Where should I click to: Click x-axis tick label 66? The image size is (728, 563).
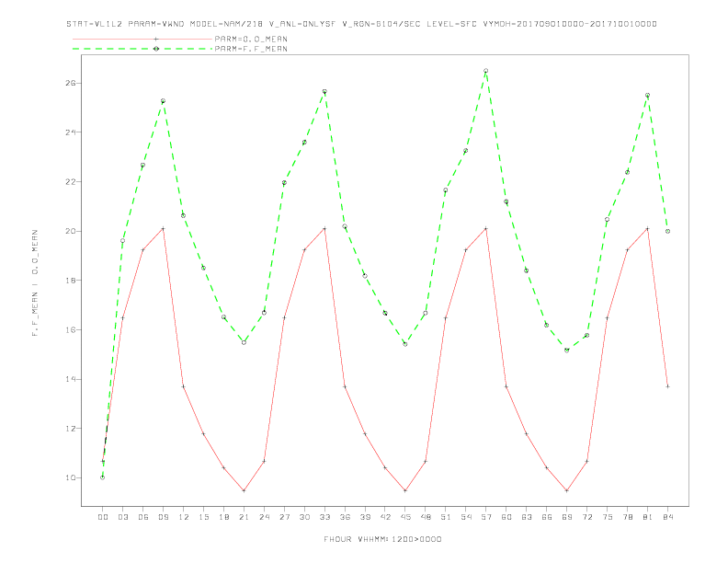click(x=547, y=517)
